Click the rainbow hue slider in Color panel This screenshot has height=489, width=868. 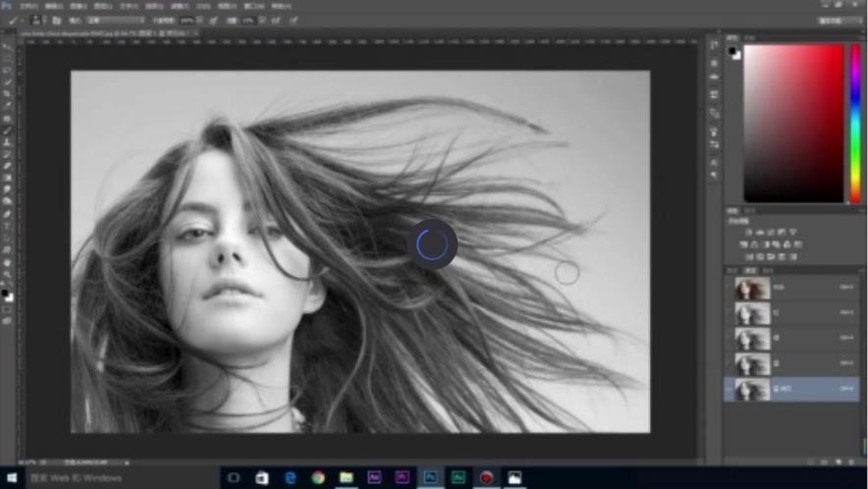click(x=855, y=123)
